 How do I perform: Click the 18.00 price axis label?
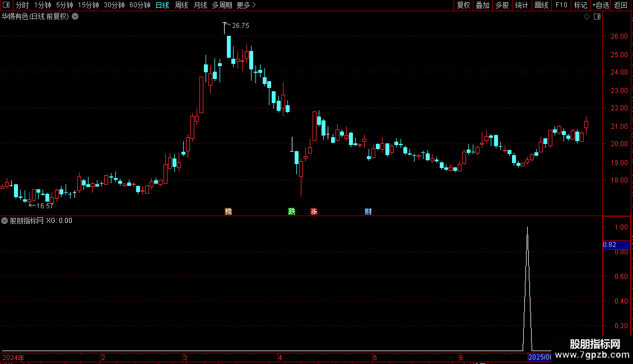pos(619,180)
